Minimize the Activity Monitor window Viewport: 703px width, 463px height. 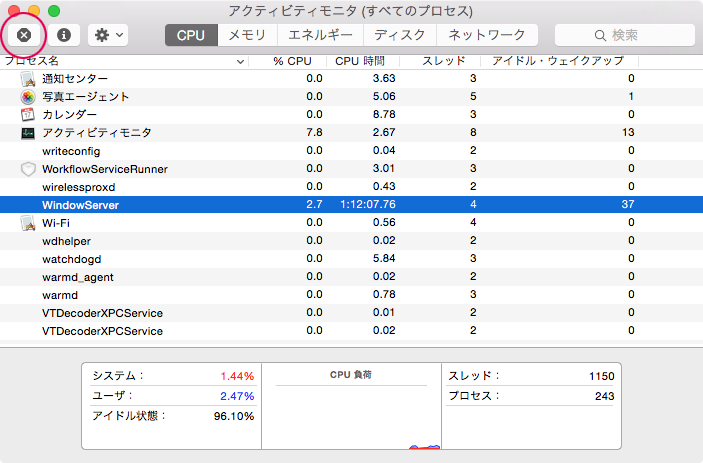coord(34,11)
